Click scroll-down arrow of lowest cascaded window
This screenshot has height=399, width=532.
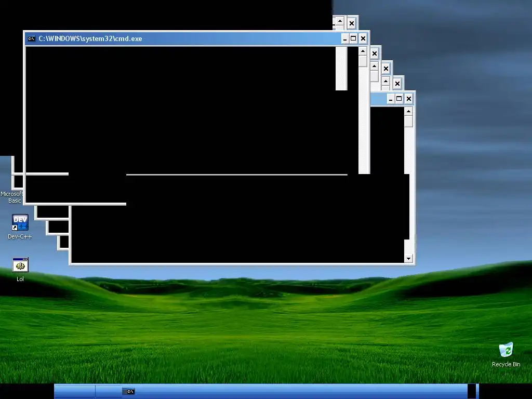[x=408, y=259]
